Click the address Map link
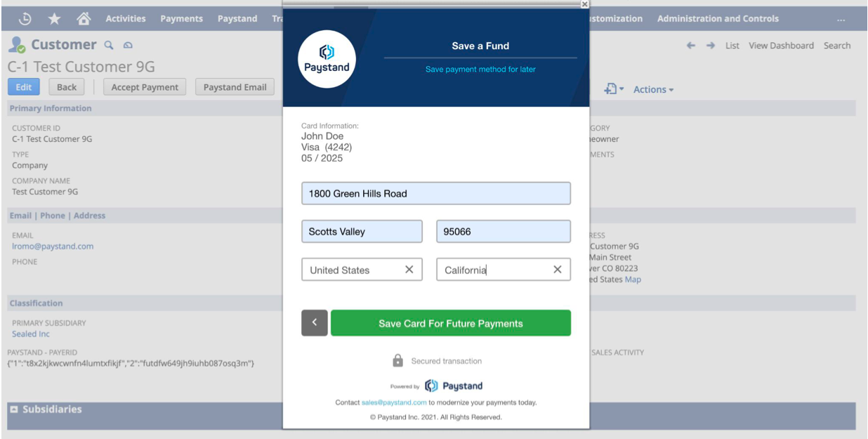Viewport: 868px width, 439px height. tap(633, 280)
